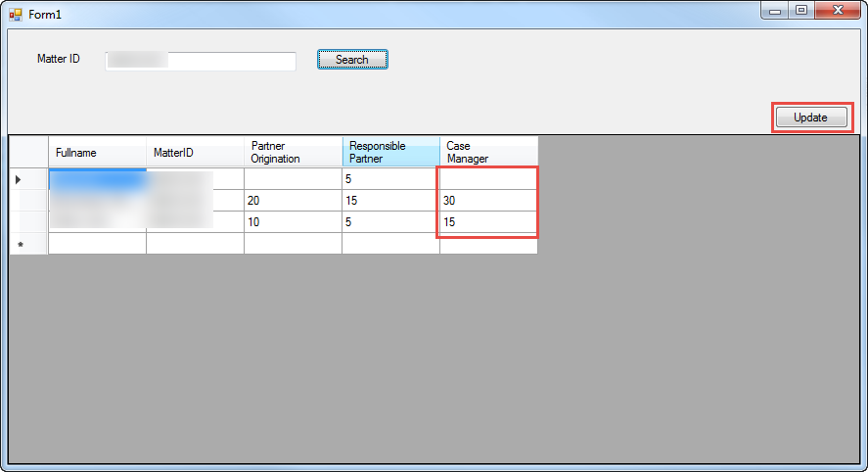Click the Responsible Partner cell showing 15
The width and height of the screenshot is (868, 472).
pyautogui.click(x=390, y=201)
